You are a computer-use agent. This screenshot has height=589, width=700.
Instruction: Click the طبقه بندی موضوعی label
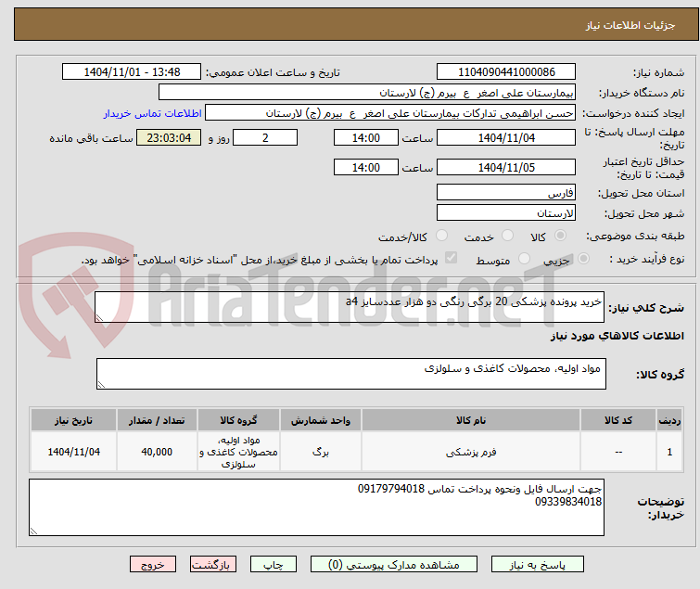coord(635,236)
